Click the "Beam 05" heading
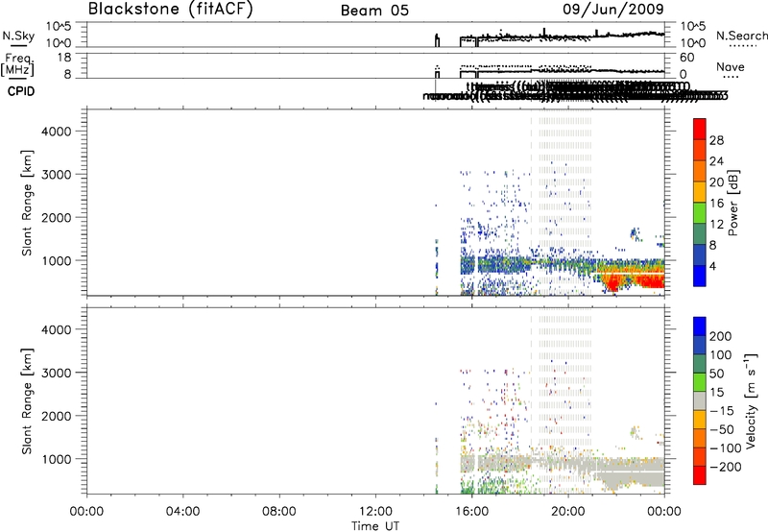This screenshot has height=532, width=768. click(374, 11)
